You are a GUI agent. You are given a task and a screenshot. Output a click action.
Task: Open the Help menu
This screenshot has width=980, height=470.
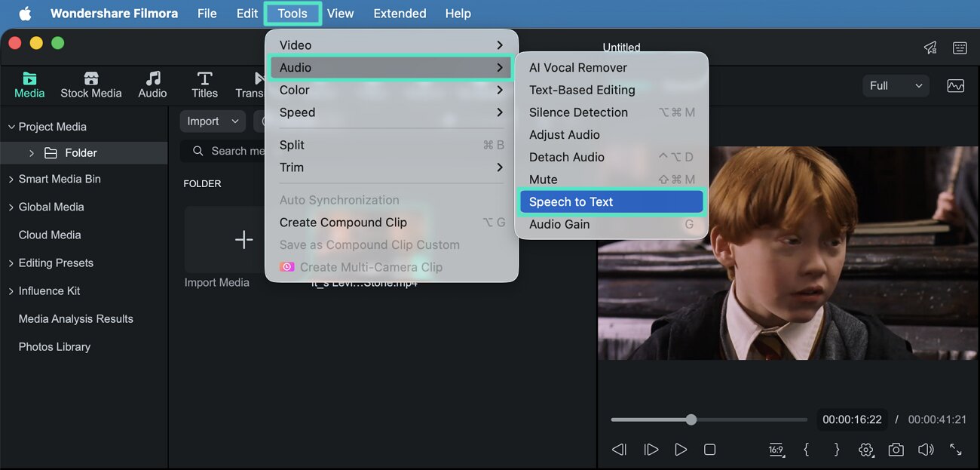[458, 14]
